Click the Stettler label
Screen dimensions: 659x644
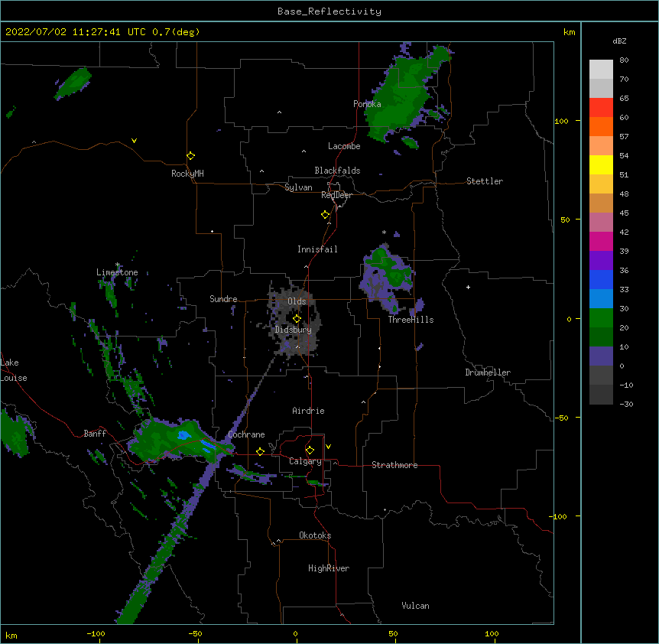click(485, 181)
